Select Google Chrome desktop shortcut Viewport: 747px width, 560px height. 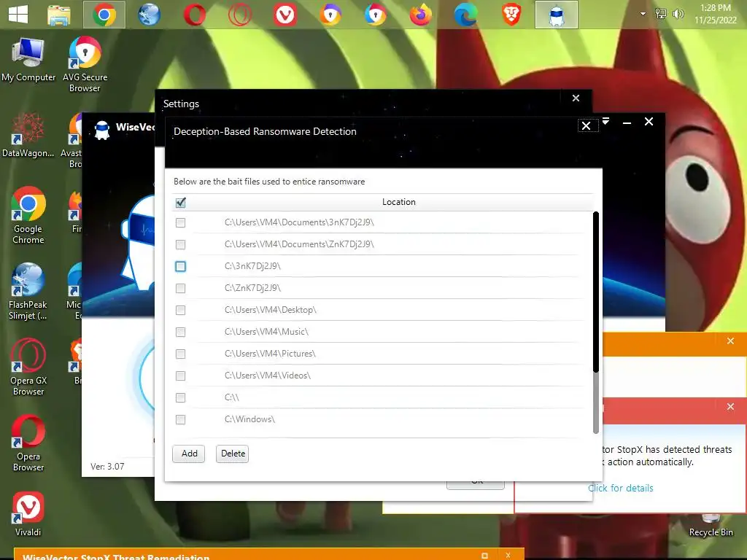28,215
